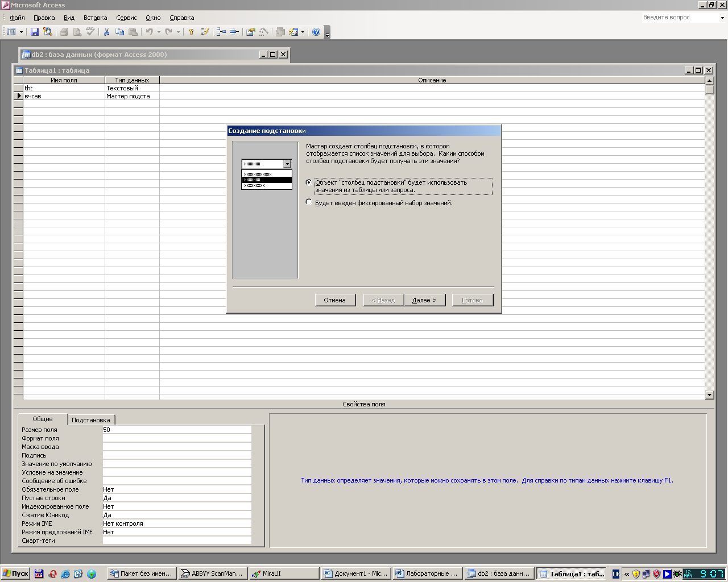This screenshot has height=582, width=728.
Task: Click the 'Мастер подста' data type cell
Action: (132, 96)
